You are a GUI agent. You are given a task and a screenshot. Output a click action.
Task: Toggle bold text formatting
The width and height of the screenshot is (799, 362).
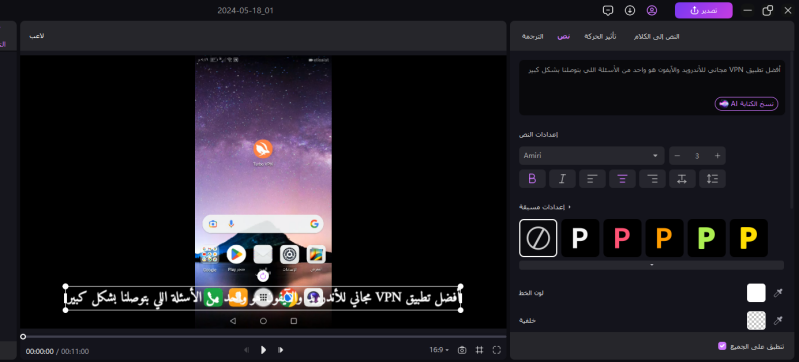[x=532, y=179]
